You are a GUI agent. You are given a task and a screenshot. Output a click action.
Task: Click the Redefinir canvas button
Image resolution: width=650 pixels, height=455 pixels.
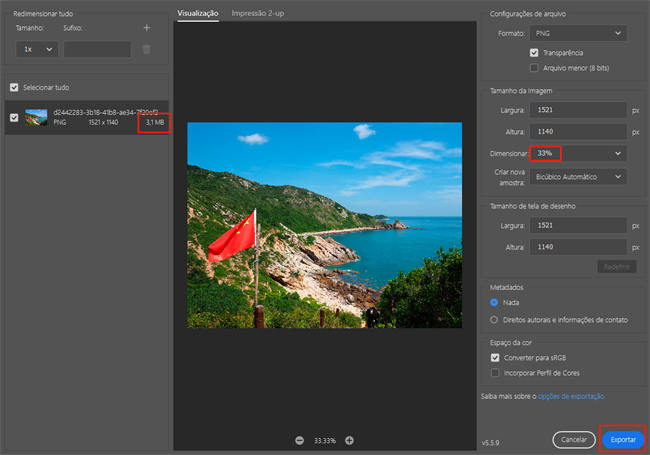(617, 267)
